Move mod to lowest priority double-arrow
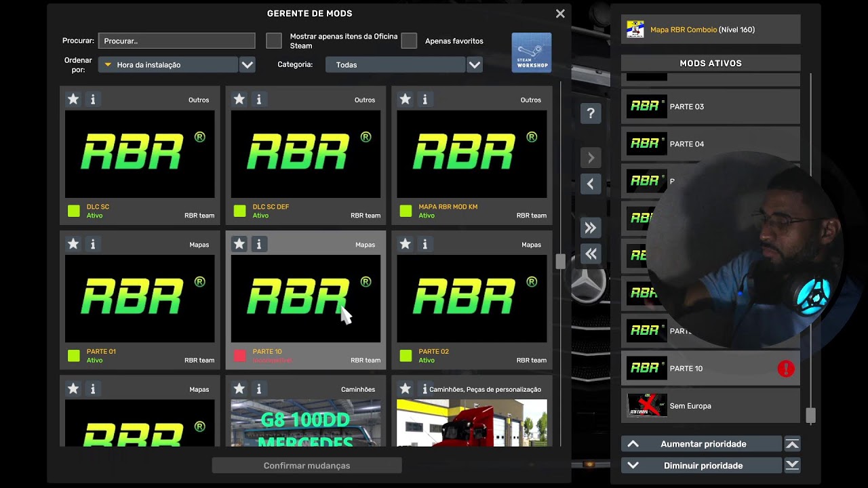The height and width of the screenshot is (488, 868). 792,466
